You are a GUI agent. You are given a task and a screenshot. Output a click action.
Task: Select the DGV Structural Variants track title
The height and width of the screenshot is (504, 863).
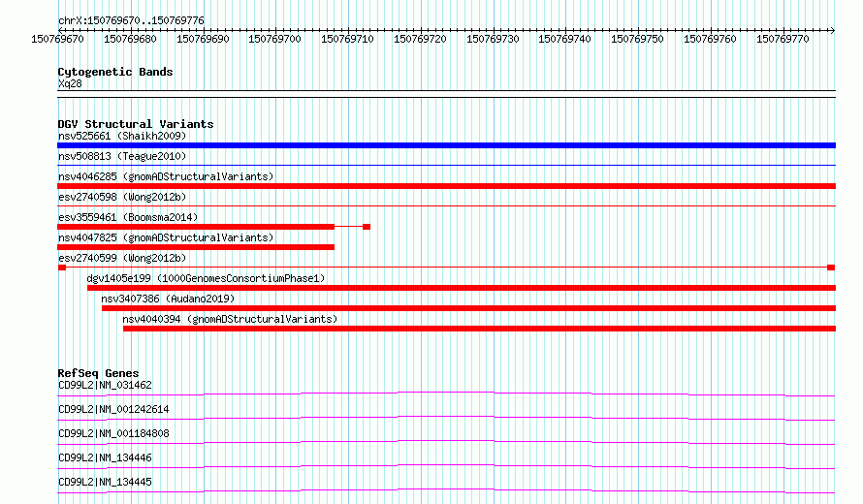click(x=136, y=124)
